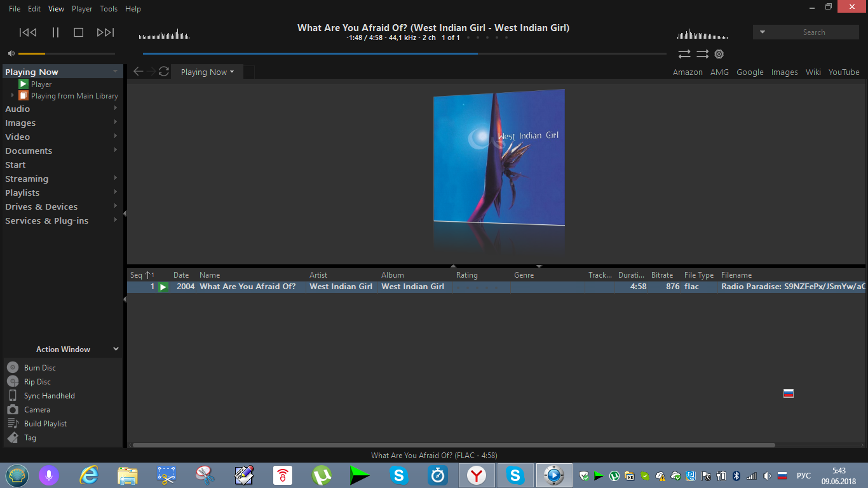The height and width of the screenshot is (488, 868).
Task: Skip to the next track
Action: point(105,32)
